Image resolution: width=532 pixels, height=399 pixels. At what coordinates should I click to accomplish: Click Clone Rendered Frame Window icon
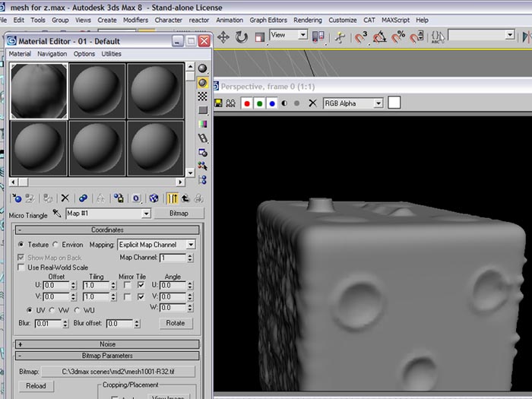click(x=231, y=103)
